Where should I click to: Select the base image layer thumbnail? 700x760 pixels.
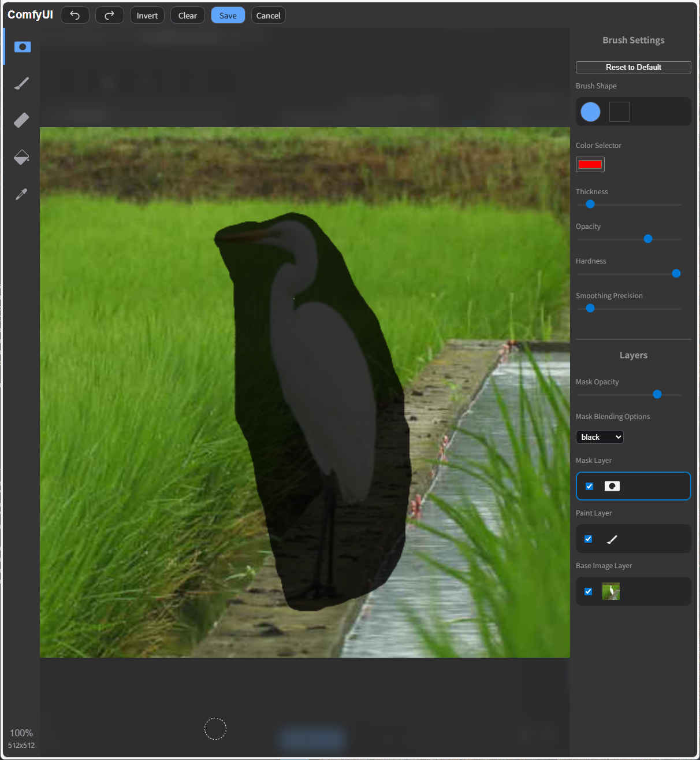pyautogui.click(x=611, y=591)
